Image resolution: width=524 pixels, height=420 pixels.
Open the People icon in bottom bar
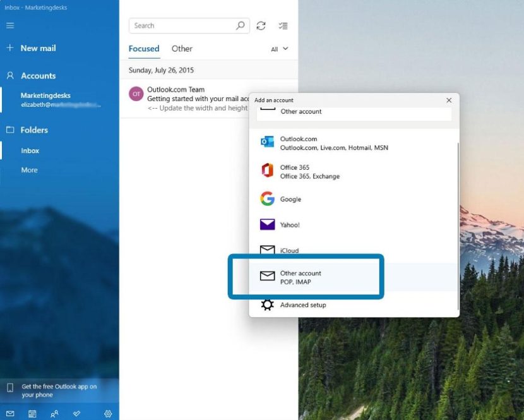pyautogui.click(x=54, y=413)
